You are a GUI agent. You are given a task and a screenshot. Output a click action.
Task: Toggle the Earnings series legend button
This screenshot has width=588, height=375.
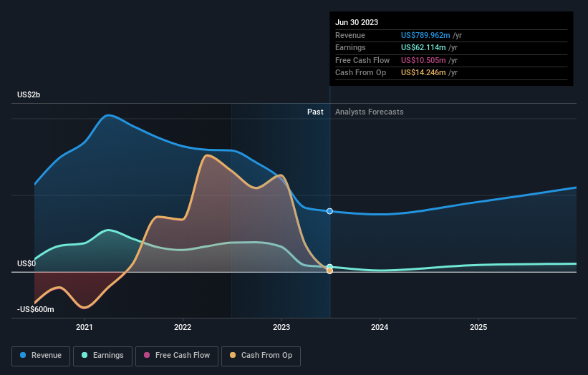pyautogui.click(x=102, y=356)
